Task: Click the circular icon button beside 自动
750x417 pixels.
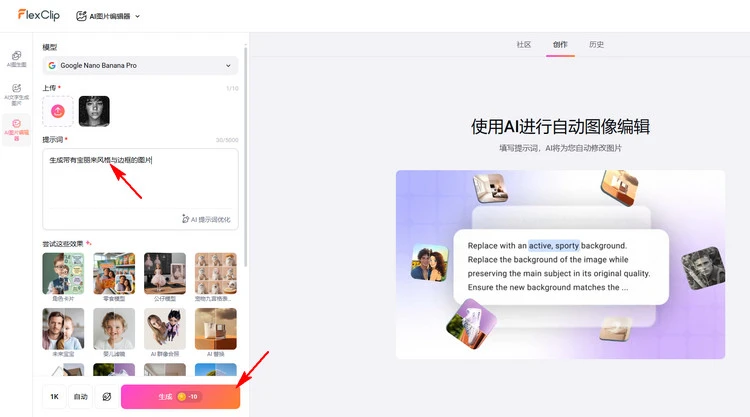Action: pos(106,397)
